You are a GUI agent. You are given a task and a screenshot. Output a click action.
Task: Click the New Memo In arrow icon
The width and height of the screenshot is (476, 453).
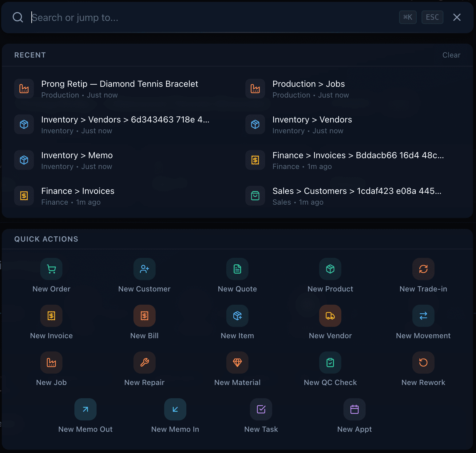pyautogui.click(x=175, y=409)
